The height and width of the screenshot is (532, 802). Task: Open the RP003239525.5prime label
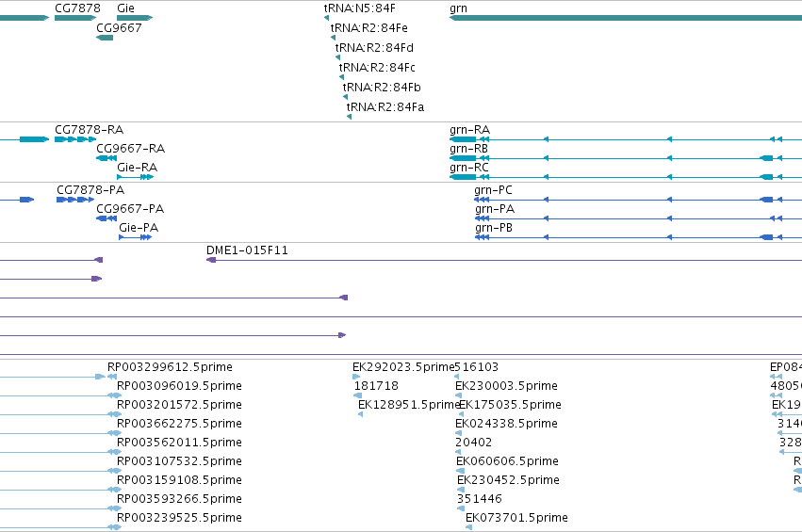(179, 517)
